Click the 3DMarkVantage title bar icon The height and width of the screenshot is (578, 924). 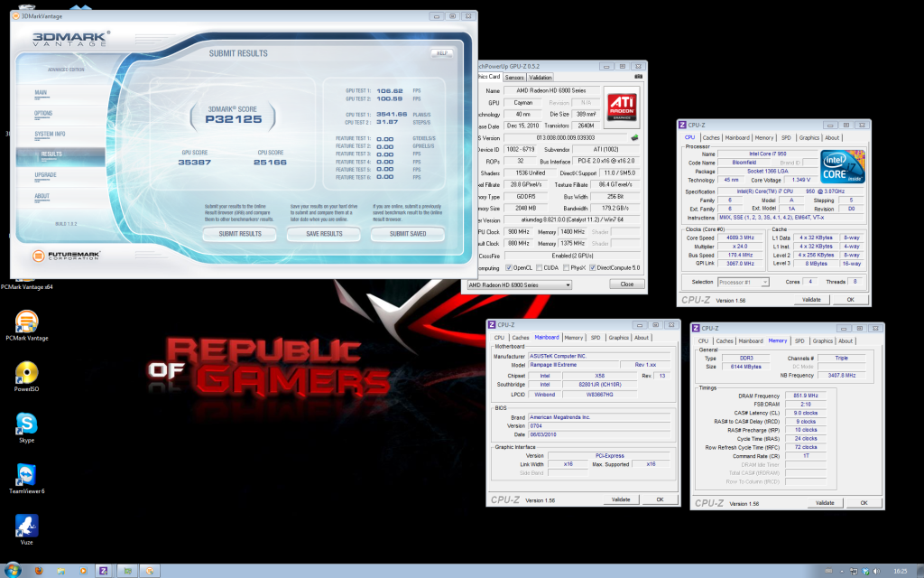pyautogui.click(x=16, y=16)
